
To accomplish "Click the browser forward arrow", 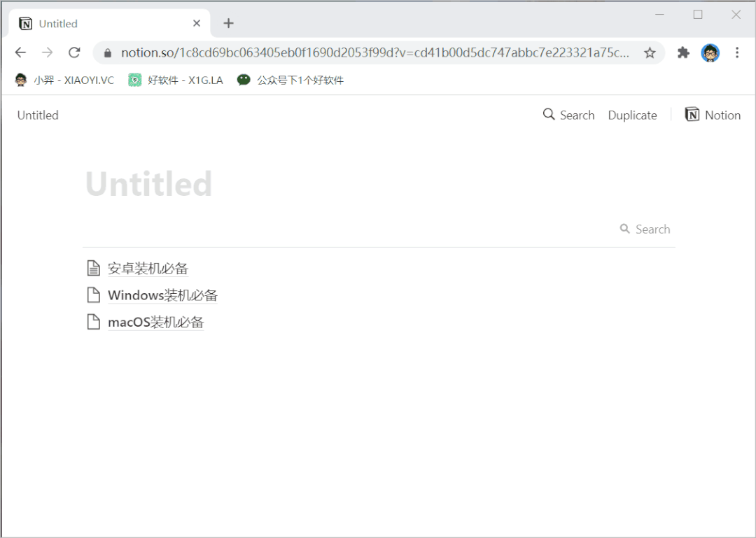I will coord(48,52).
